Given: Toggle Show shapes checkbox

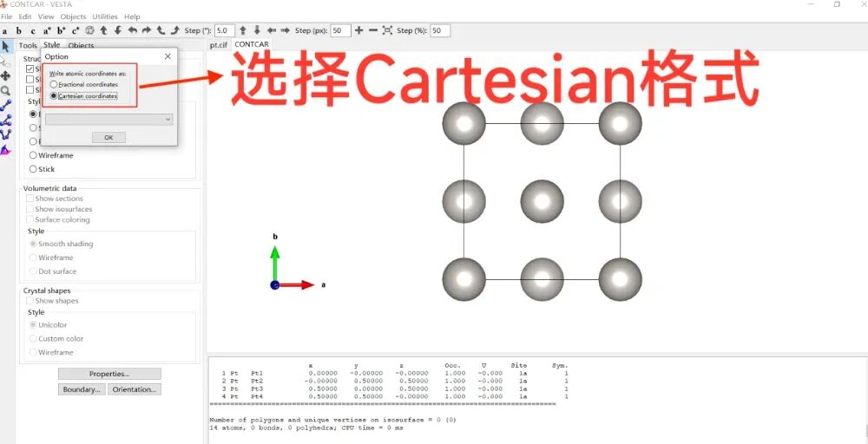Looking at the screenshot, I should coord(52,301).
